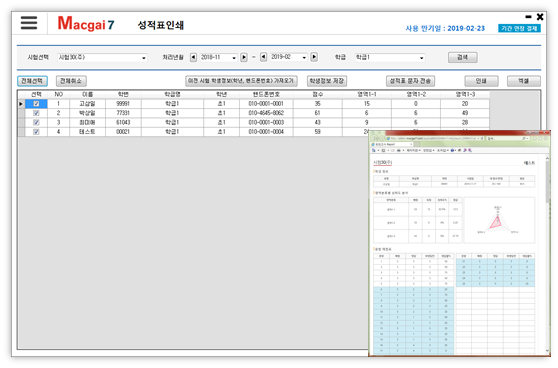The height and width of the screenshot is (368, 558).
Task: Select the row indicator arrow of row 1
Action: (x=21, y=104)
